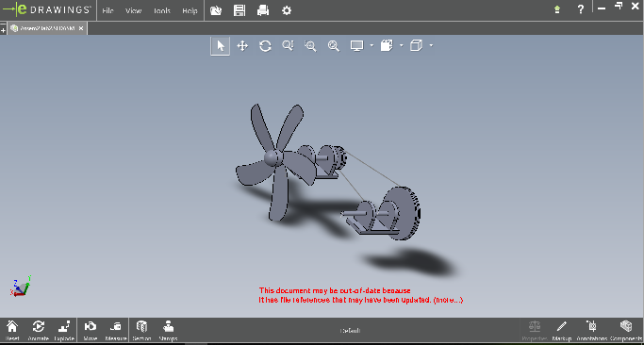Click the XYZ orientation triad

click(20, 287)
